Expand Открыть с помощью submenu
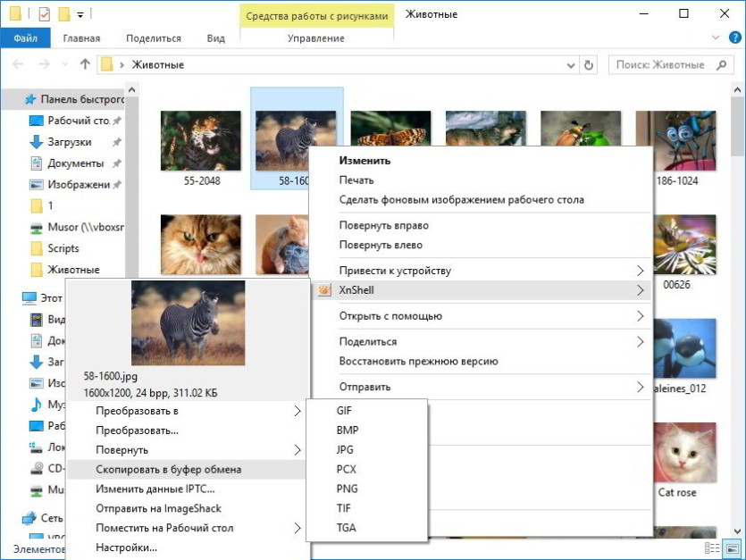Screen dimensions: 746x560 click(x=641, y=316)
